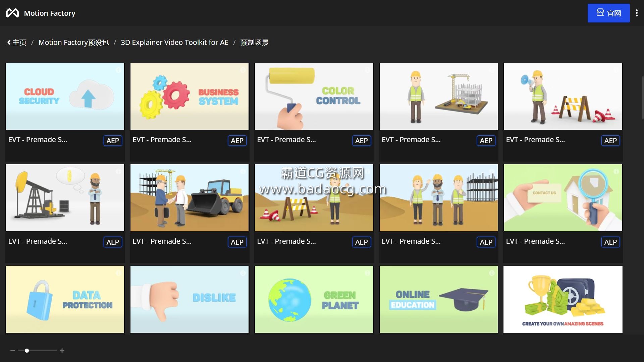
Task: Click AEP badge under megaphone worker card
Action: pos(610,140)
